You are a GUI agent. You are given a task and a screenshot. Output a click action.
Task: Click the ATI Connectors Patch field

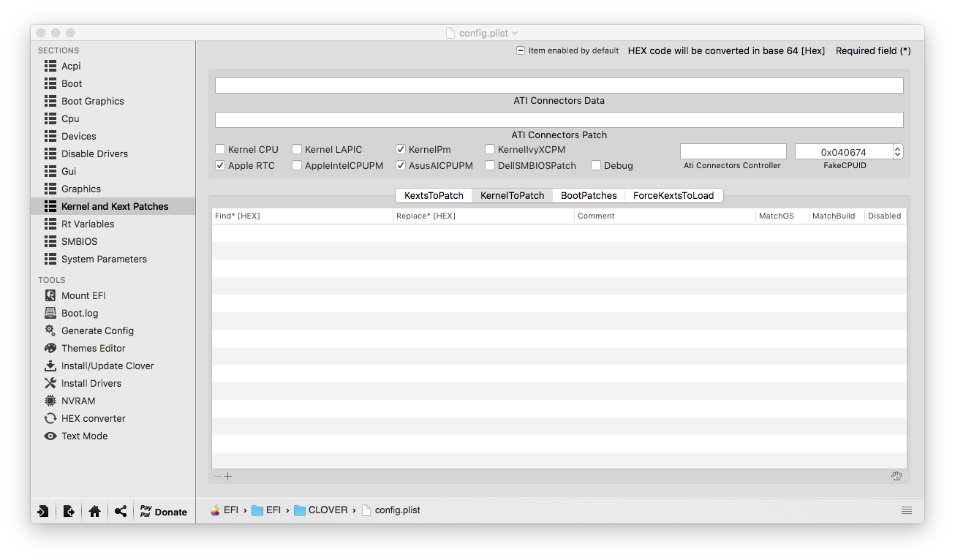click(x=559, y=120)
